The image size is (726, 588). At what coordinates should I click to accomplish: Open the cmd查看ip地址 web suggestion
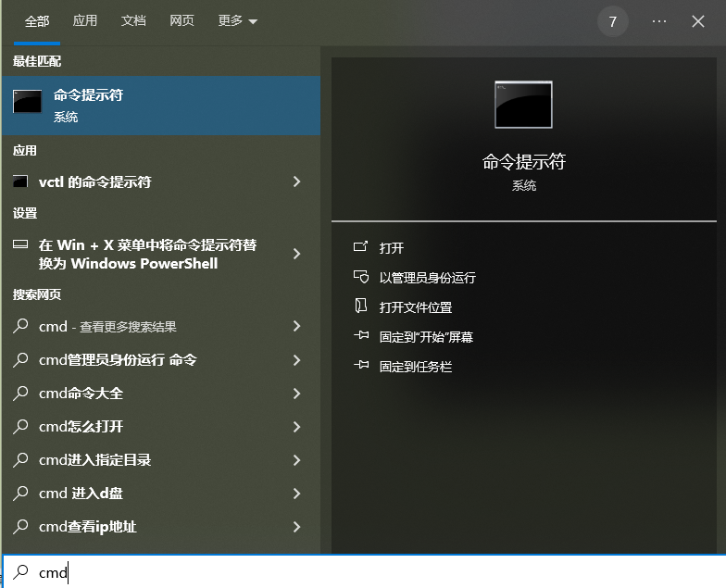coord(88,527)
